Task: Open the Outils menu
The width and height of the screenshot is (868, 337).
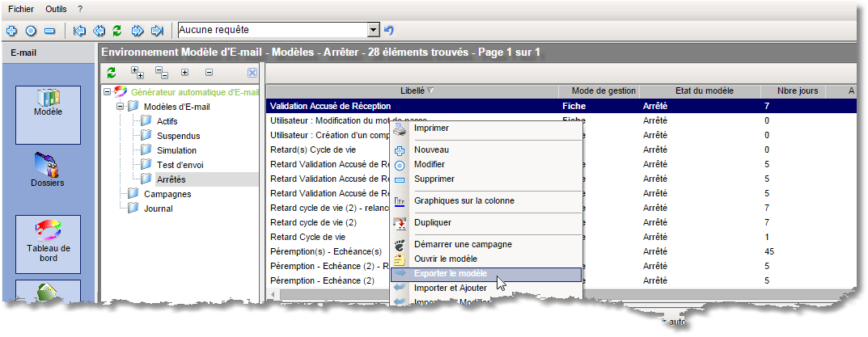Action: click(57, 10)
